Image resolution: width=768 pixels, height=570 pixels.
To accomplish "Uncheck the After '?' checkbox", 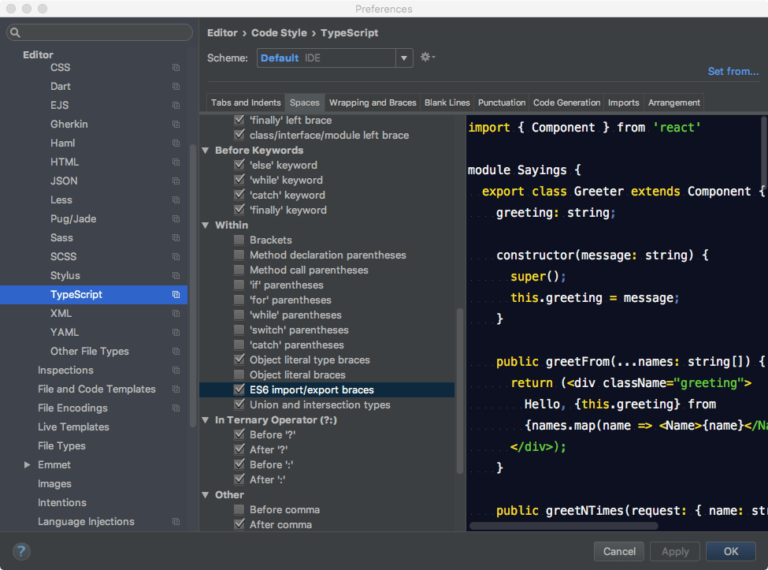I will (239, 449).
